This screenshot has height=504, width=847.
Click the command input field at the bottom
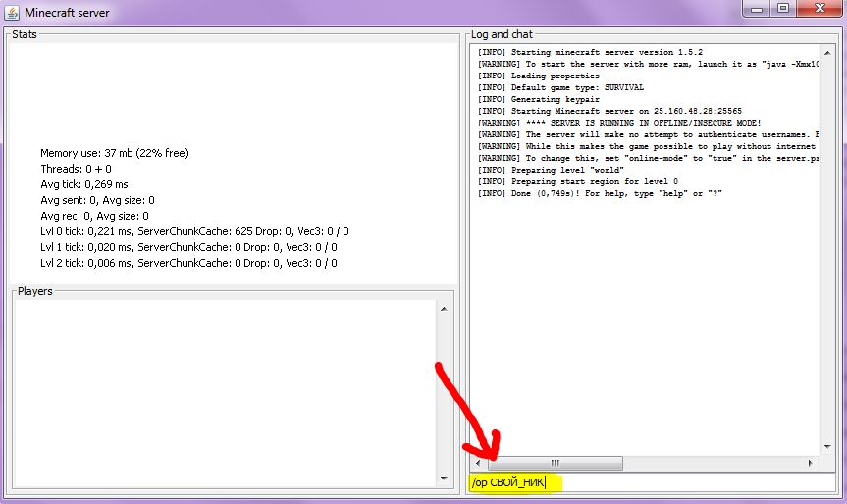click(x=652, y=482)
